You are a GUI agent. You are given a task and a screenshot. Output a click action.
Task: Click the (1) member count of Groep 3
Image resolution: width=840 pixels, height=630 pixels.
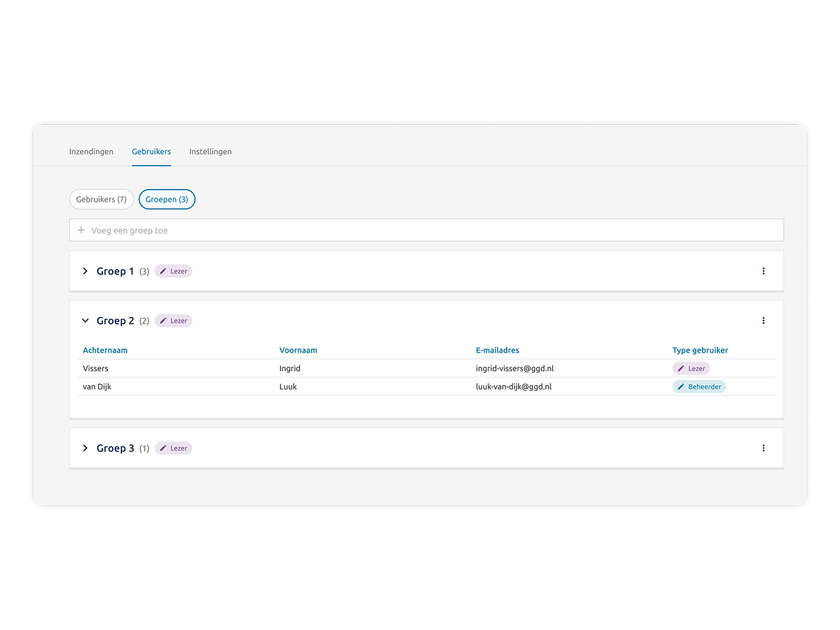coord(144,449)
